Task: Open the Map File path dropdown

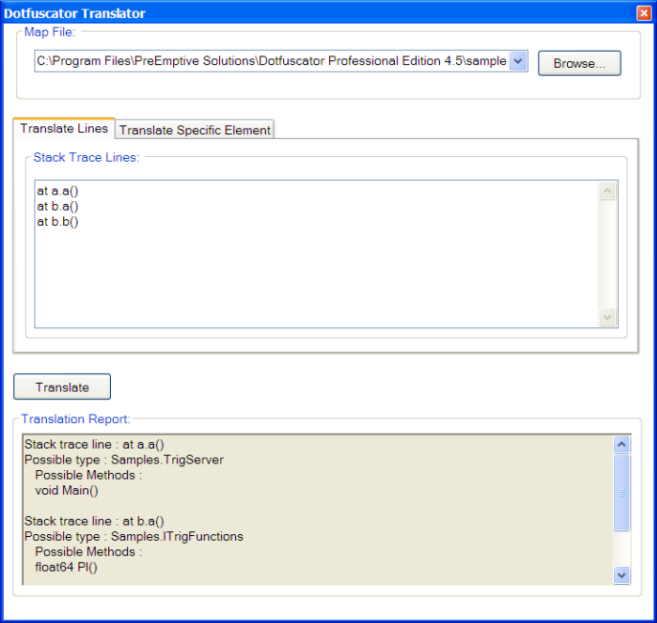Action: tap(518, 61)
